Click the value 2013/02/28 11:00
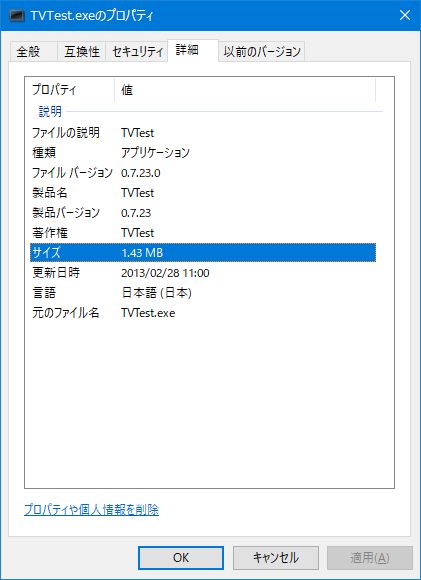Viewport: 421px width, 580px height. pyautogui.click(x=165, y=273)
